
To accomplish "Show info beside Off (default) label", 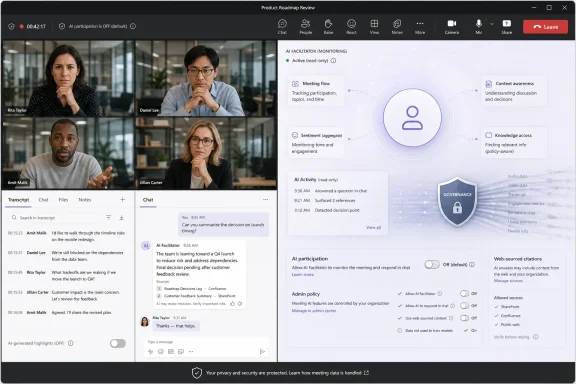I will tap(472, 265).
